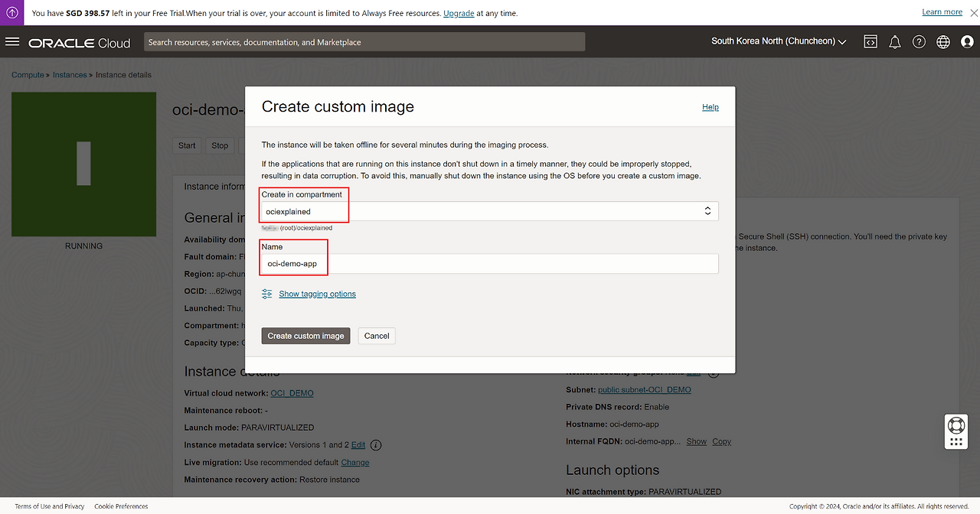980x514 pixels.
Task: Click the Name input field
Action: 490,264
